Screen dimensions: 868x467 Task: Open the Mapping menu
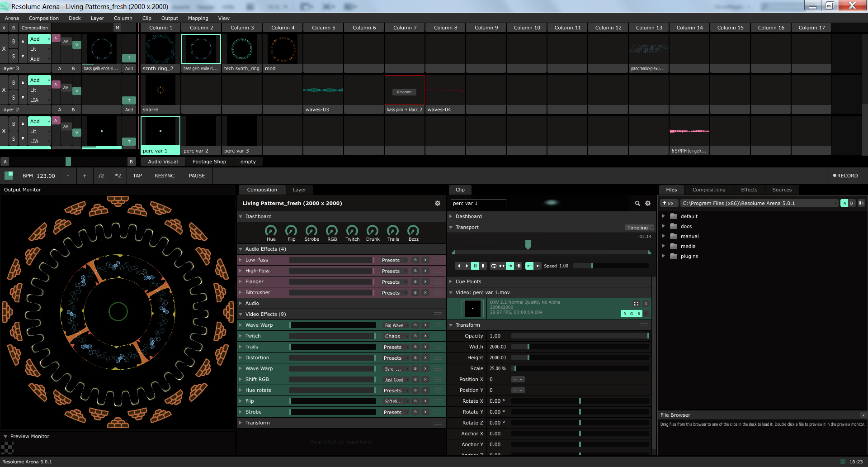[198, 18]
